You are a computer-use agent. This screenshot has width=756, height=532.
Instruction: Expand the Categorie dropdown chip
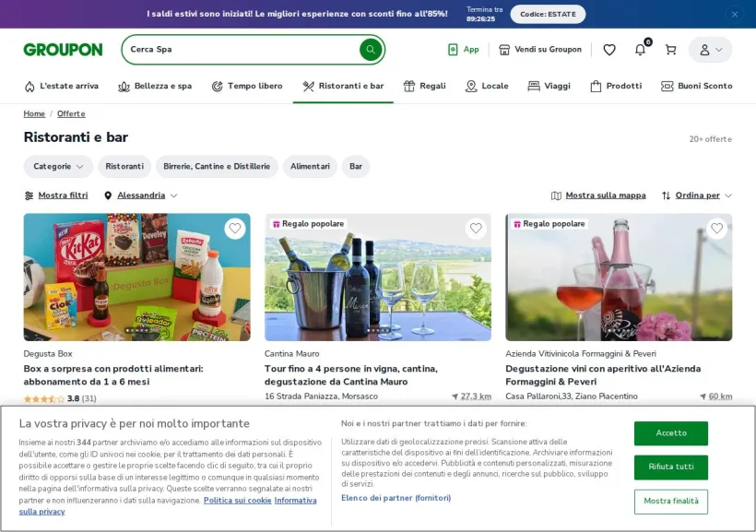point(58,166)
